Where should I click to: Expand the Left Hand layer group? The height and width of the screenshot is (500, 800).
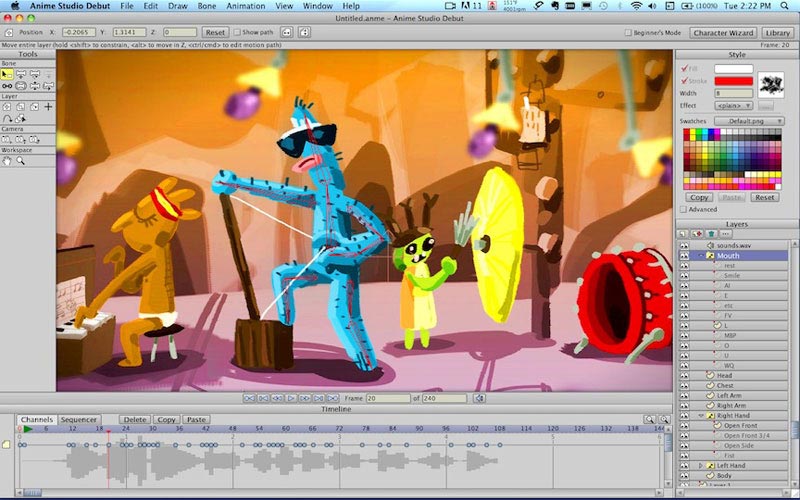700,465
